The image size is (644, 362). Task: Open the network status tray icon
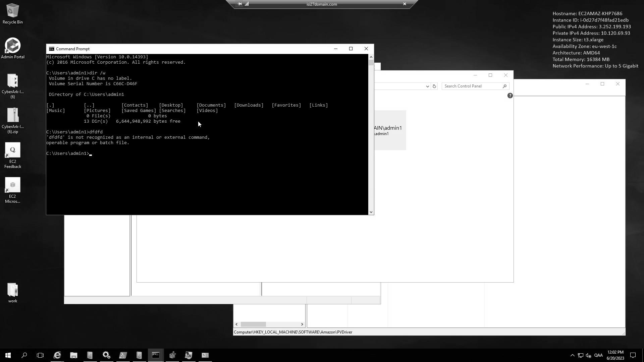coord(580,355)
